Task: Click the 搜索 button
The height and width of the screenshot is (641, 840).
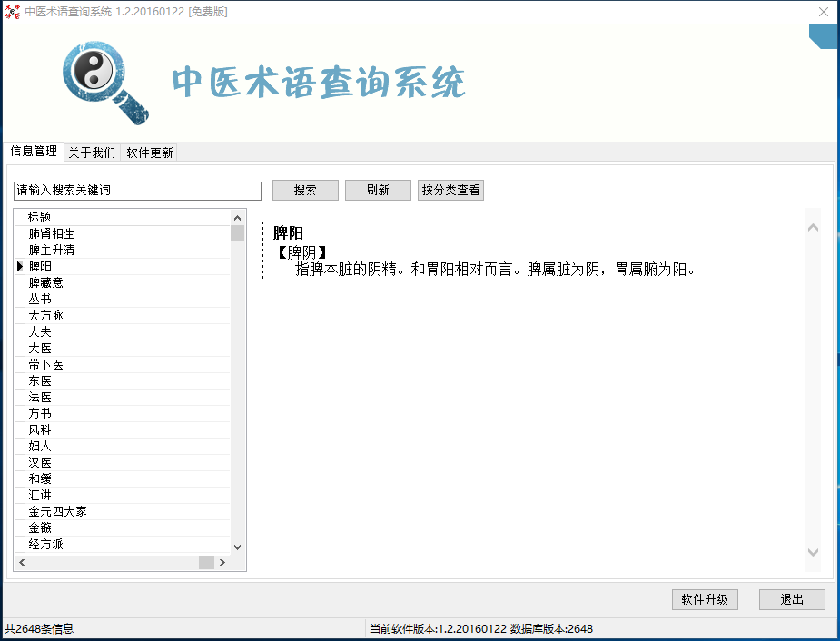Action: [305, 190]
